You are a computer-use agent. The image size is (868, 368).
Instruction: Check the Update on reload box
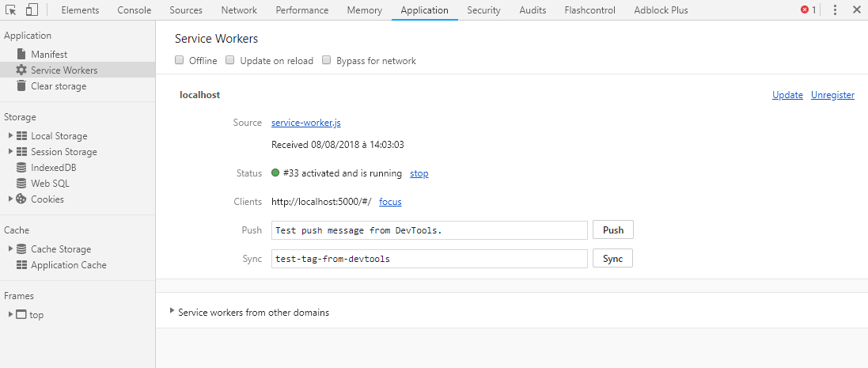coord(230,60)
